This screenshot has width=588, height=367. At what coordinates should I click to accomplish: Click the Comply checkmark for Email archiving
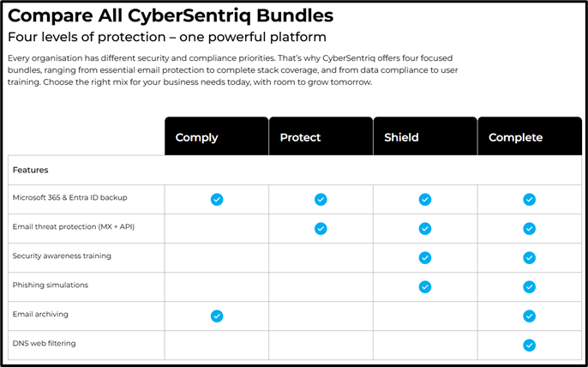217,316
